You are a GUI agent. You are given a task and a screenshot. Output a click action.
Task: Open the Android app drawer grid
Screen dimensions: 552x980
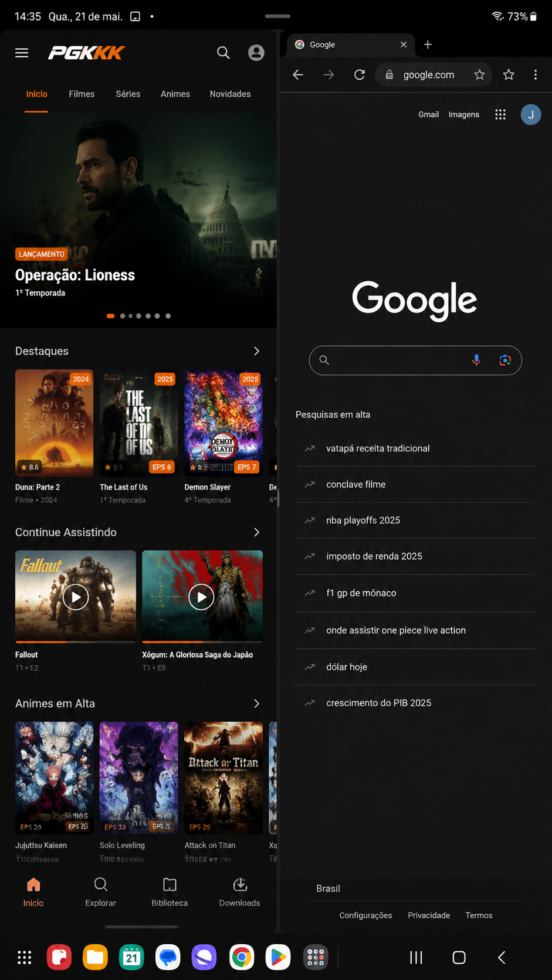click(24, 958)
